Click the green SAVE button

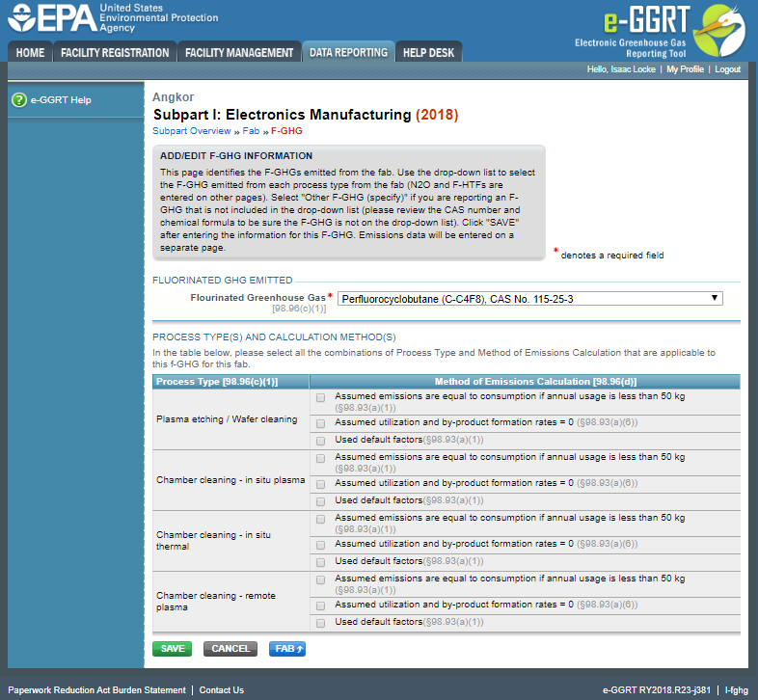(x=172, y=649)
